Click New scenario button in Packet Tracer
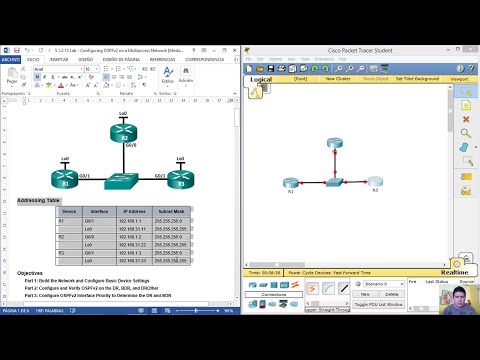480x360 pixels. pyautogui.click(x=365, y=294)
